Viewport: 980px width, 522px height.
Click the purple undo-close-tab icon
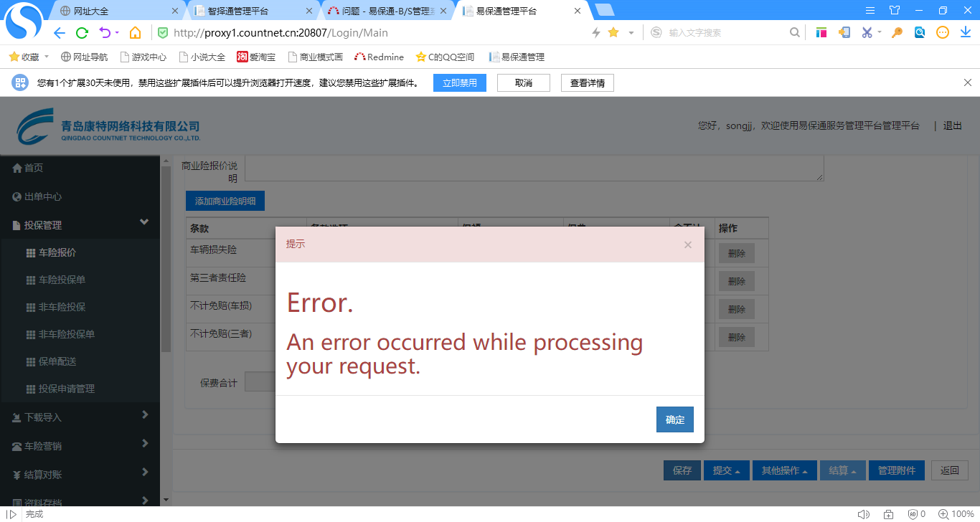(104, 32)
